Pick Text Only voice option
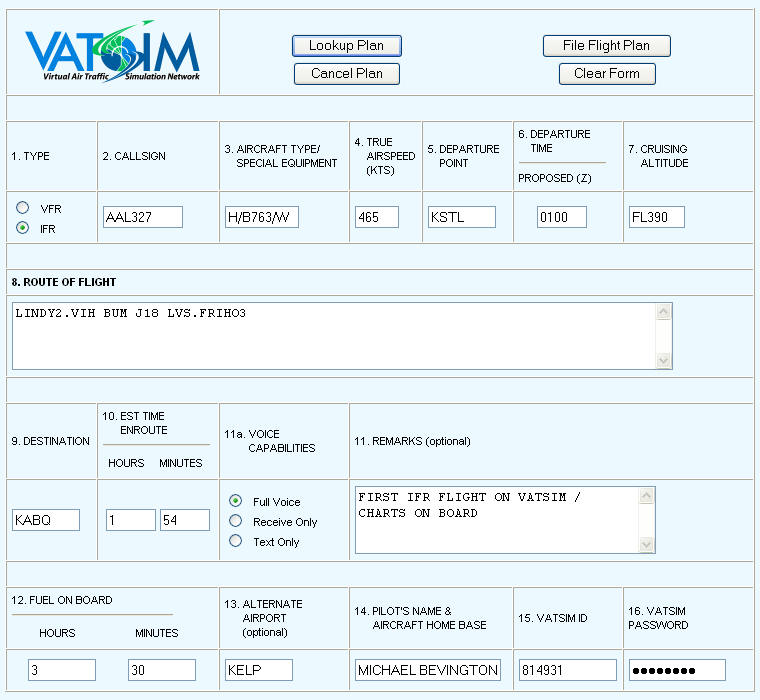This screenshot has height=700, width=760. pyautogui.click(x=236, y=541)
